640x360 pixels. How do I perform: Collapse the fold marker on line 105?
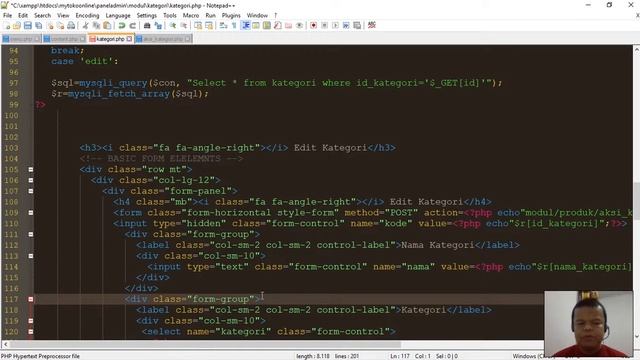[31, 169]
